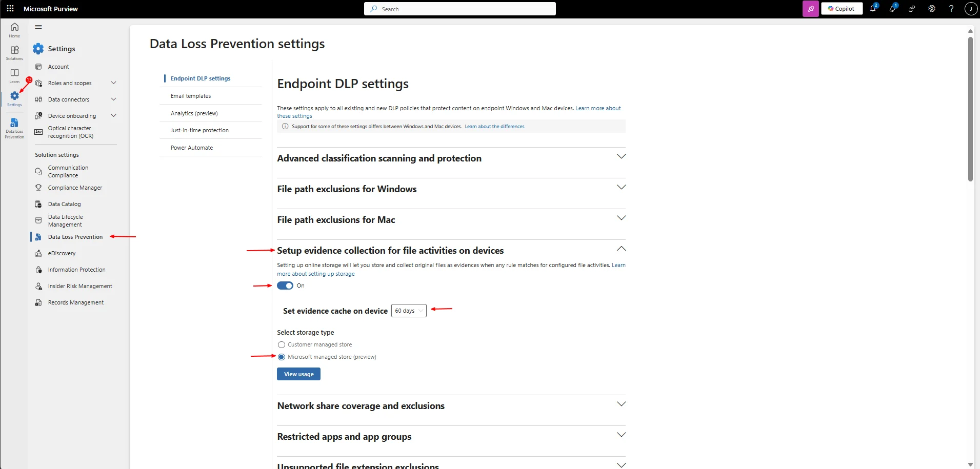Click the Device onboarding icon
The image size is (980, 469).
coord(38,116)
